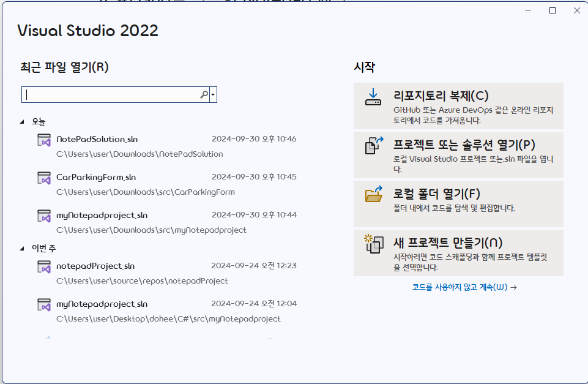Click the 로컬 폴더 열기(F) button
The image size is (588, 384).
click(x=458, y=204)
